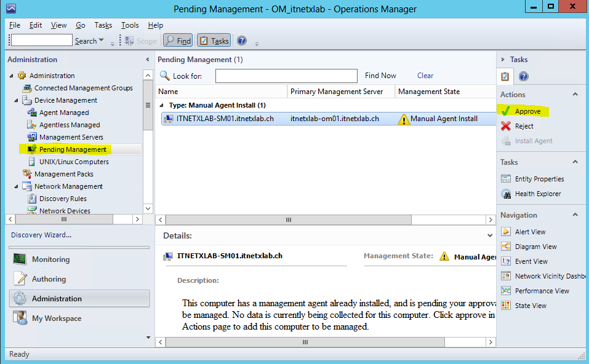The image size is (589, 364).
Task: Click the Look for input field
Action: [x=286, y=76]
